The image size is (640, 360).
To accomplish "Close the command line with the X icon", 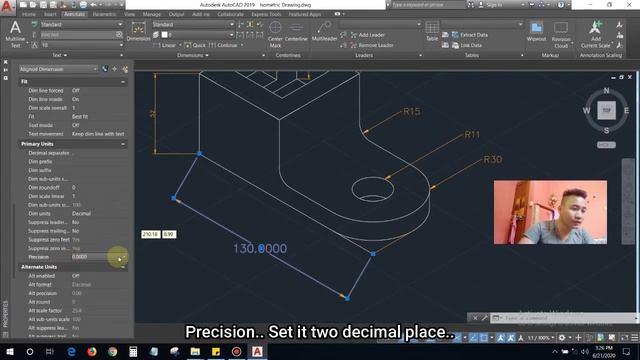I will click(x=475, y=318).
